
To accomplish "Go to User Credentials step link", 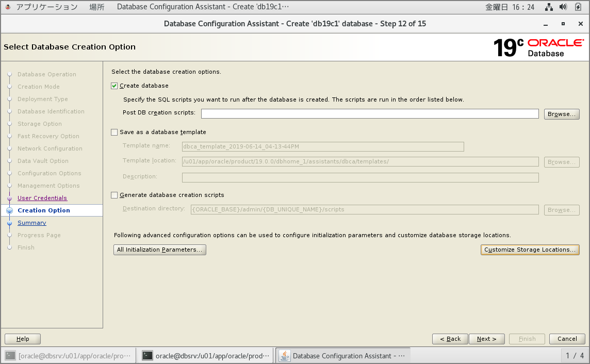I will (x=42, y=198).
